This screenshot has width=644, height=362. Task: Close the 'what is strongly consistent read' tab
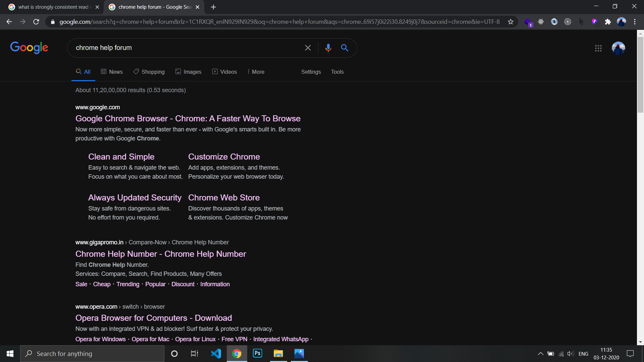tap(97, 7)
